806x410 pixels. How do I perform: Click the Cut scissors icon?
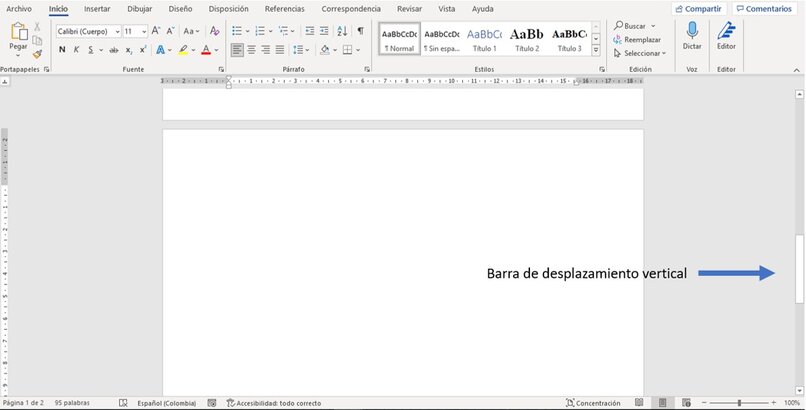(x=37, y=27)
